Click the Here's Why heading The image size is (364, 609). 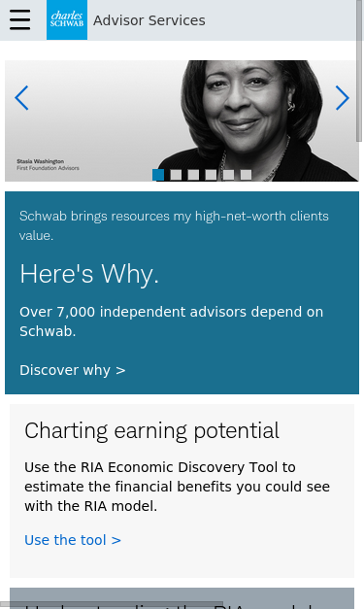[89, 274]
